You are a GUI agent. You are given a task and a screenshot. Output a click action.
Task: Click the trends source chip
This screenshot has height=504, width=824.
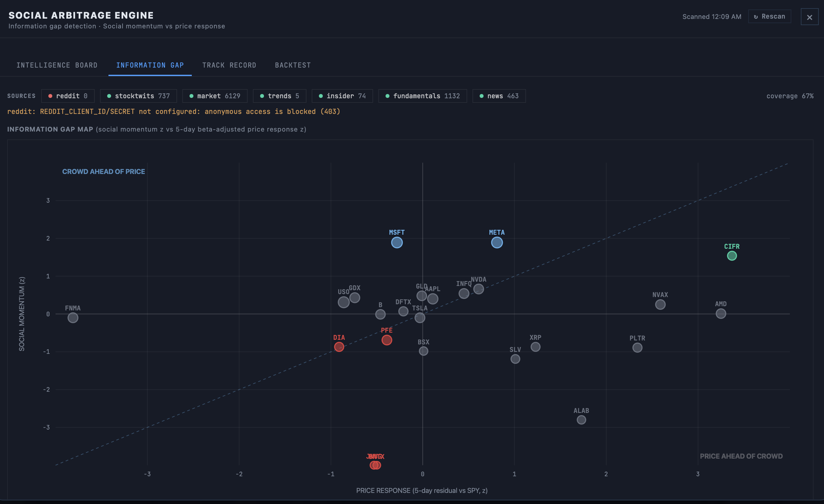point(280,96)
